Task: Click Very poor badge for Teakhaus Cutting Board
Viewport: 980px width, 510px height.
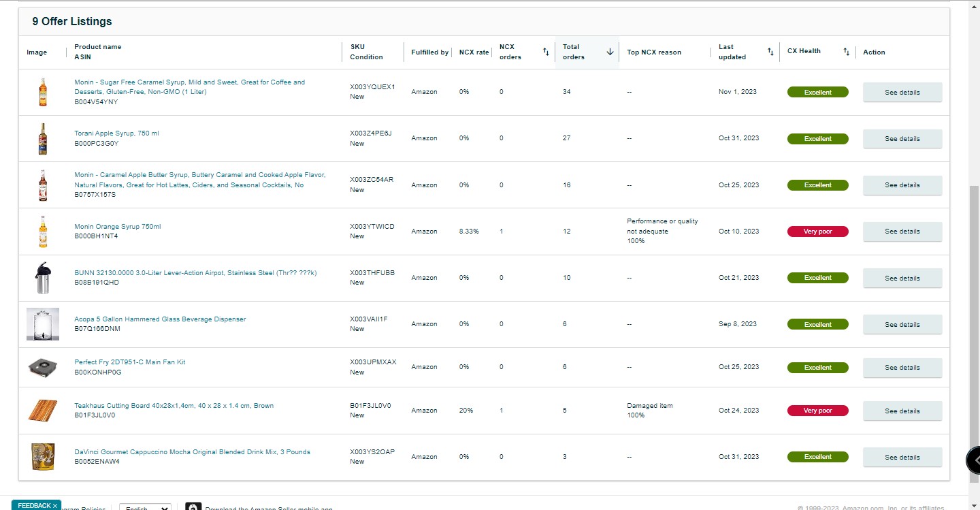Action: point(818,411)
